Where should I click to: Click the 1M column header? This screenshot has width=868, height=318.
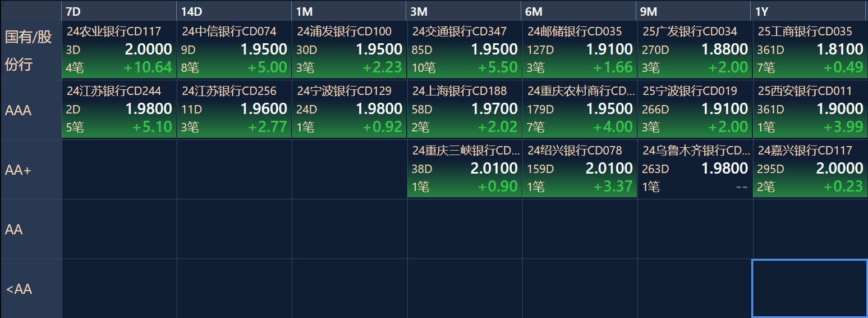[349, 11]
